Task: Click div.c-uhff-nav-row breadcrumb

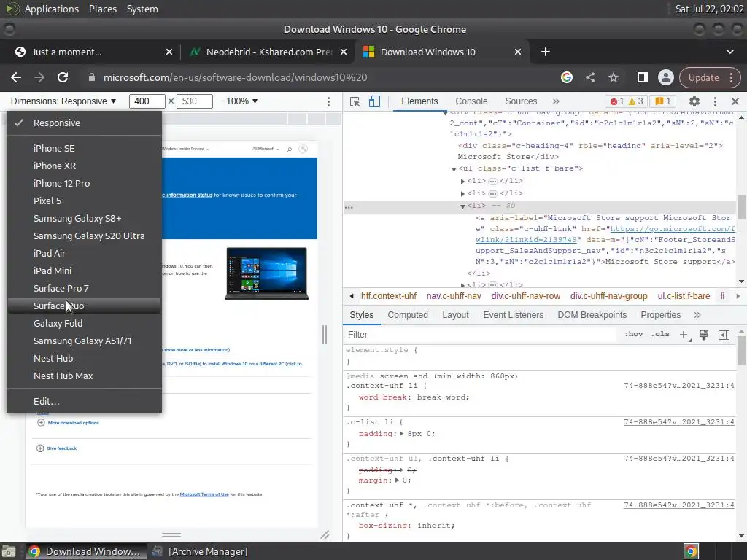Action: 525,296
